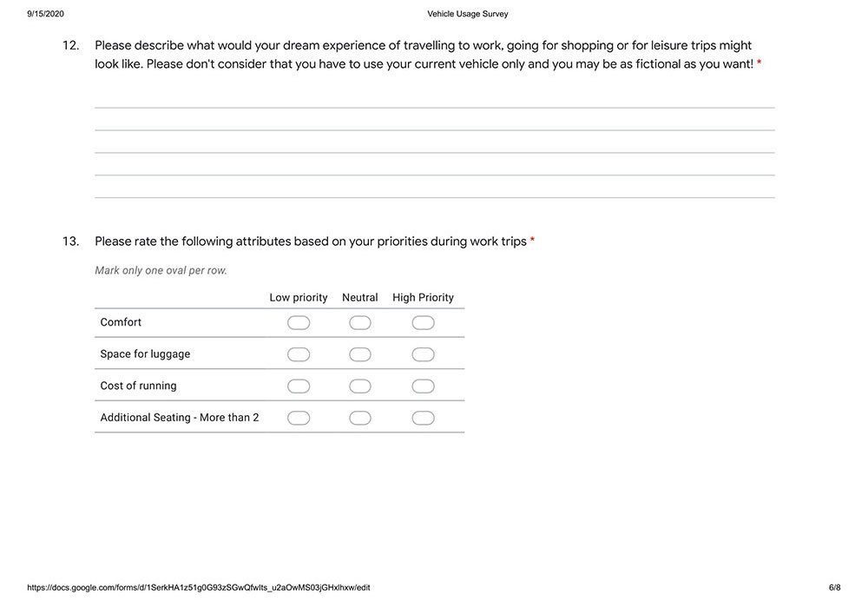Image resolution: width=868 pixels, height=601 pixels.
Task: Mark Cost of running as Neutral
Action: (x=360, y=386)
